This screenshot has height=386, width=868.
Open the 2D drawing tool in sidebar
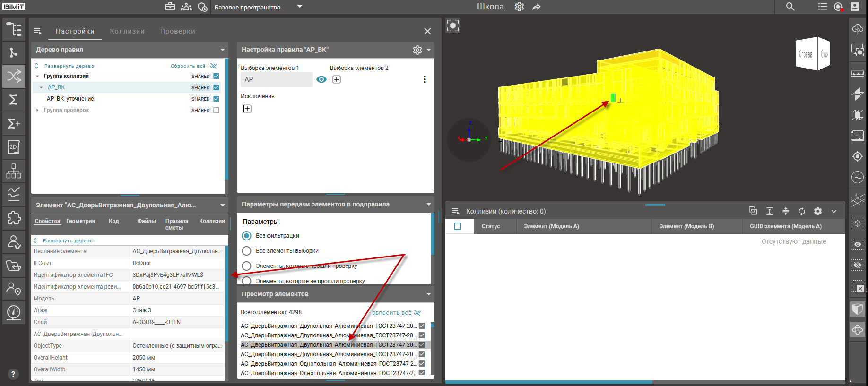[x=14, y=147]
